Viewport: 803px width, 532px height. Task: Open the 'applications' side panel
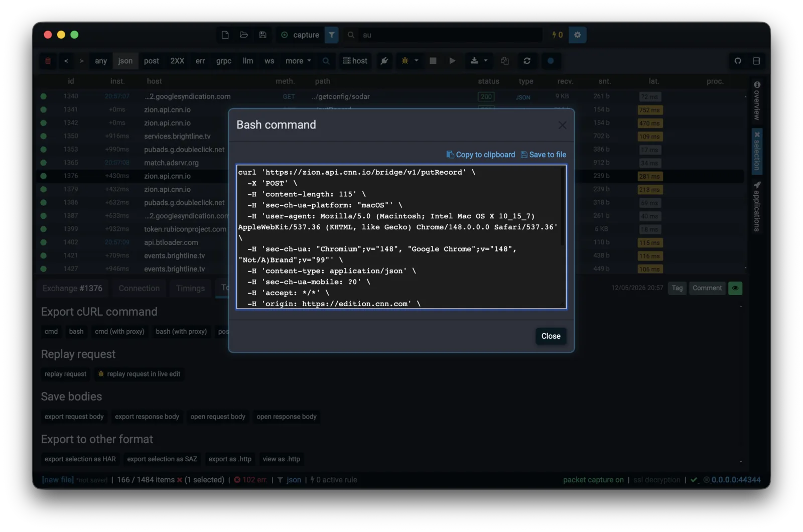point(757,206)
